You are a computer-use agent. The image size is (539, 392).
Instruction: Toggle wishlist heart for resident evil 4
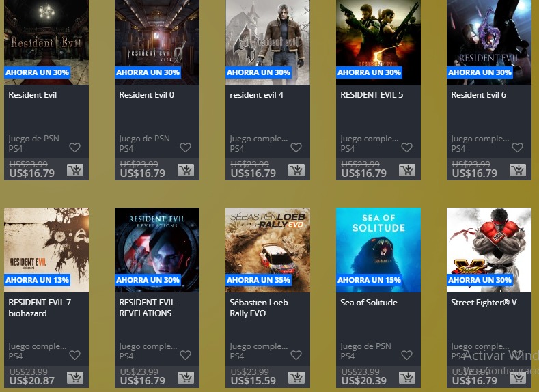point(296,148)
